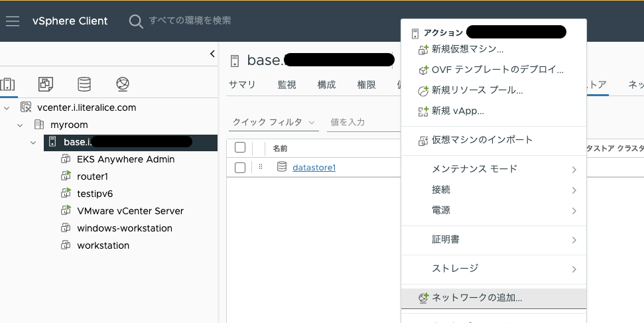Click the Add Network menu icon
644x323 pixels.
pos(423,298)
